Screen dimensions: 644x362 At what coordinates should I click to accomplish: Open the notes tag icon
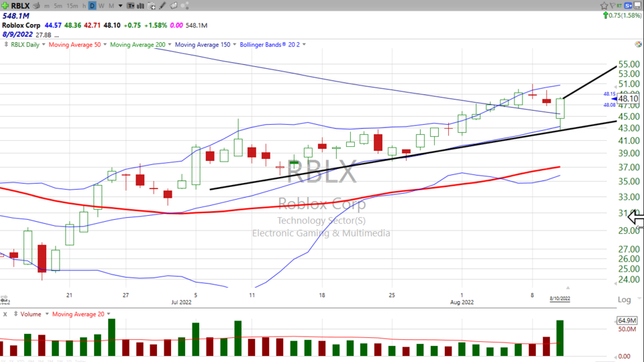(x=173, y=6)
